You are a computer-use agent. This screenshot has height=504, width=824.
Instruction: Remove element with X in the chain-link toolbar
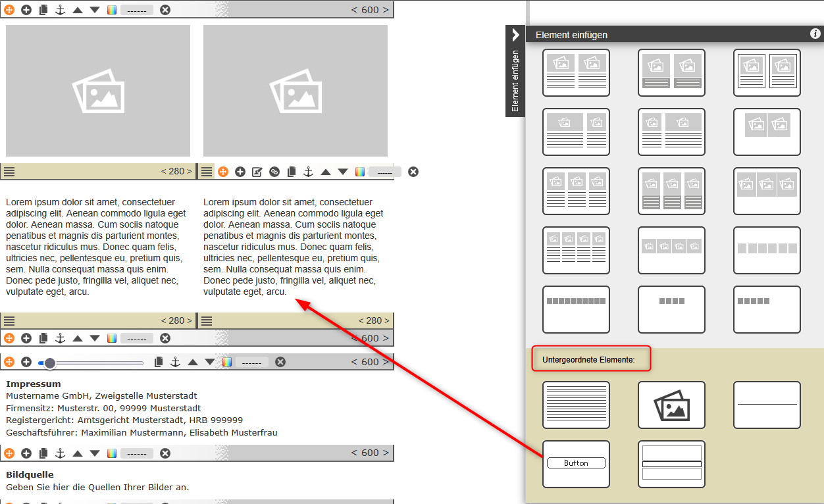(413, 172)
